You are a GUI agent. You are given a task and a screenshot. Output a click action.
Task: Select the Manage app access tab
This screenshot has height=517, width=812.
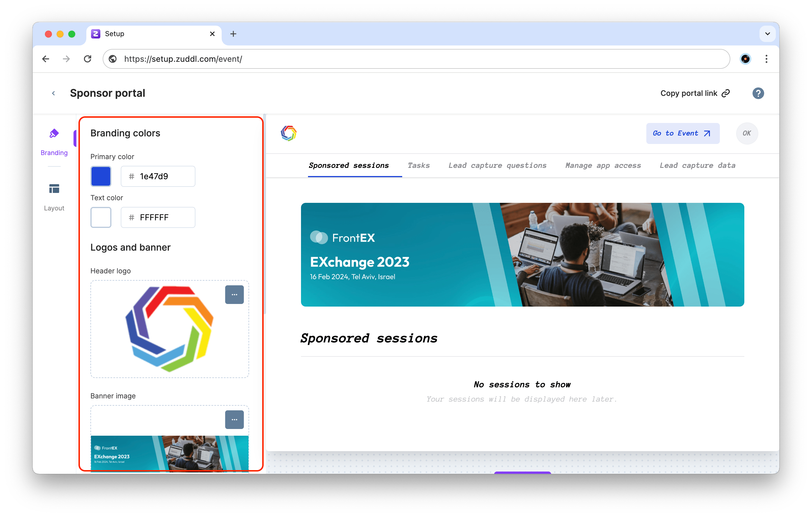603,166
